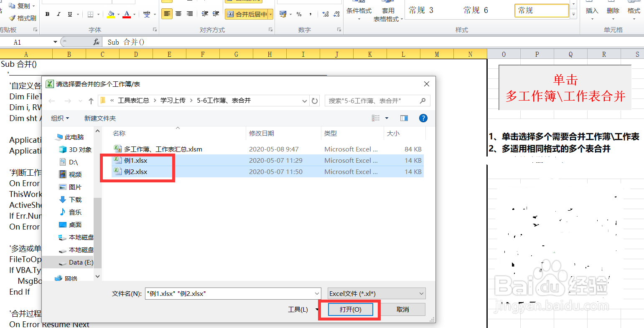Click the decrease decimal icon
644x328 pixels.
tap(337, 14)
